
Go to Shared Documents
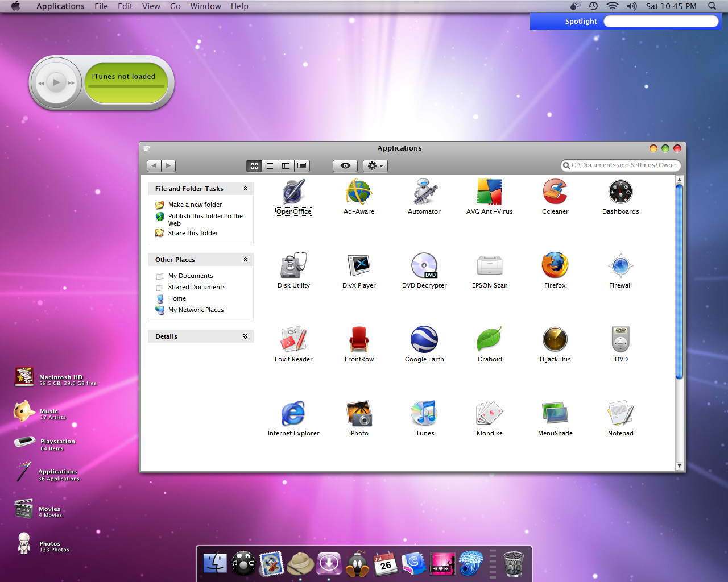(197, 287)
